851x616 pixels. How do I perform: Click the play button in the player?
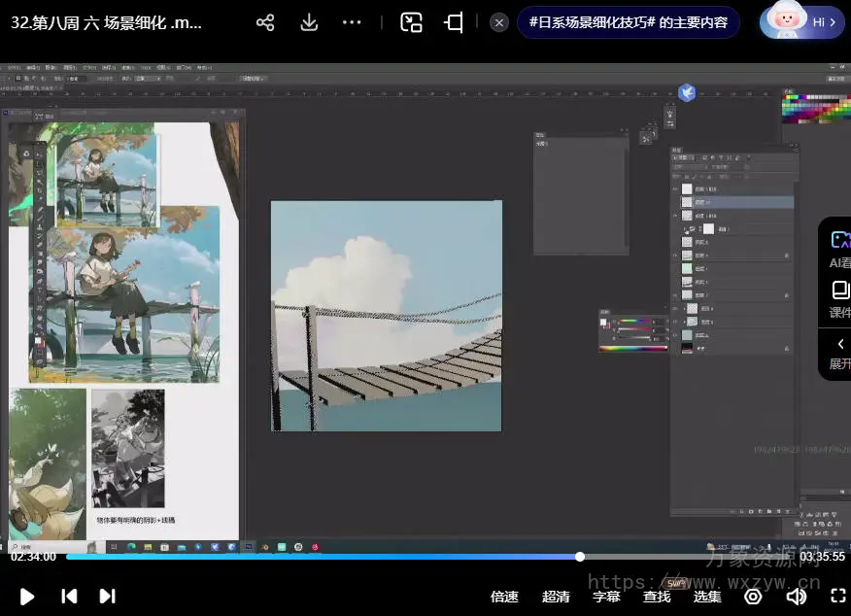click(27, 596)
